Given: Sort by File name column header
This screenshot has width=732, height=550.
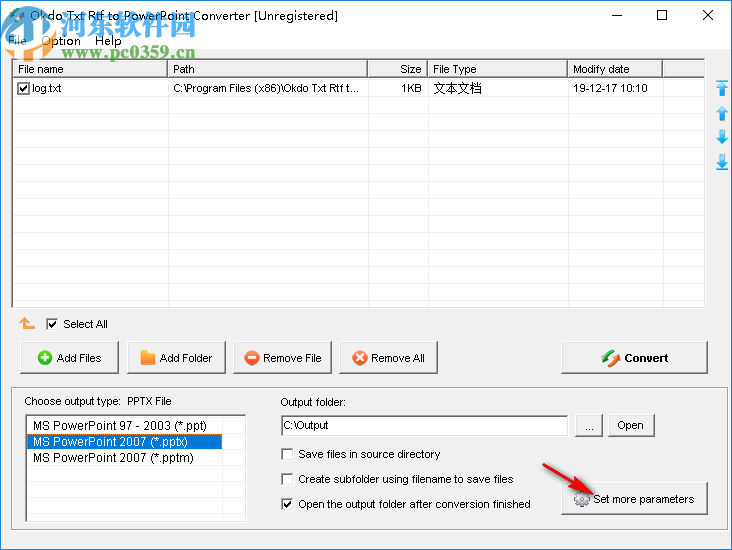Looking at the screenshot, I should [90, 69].
